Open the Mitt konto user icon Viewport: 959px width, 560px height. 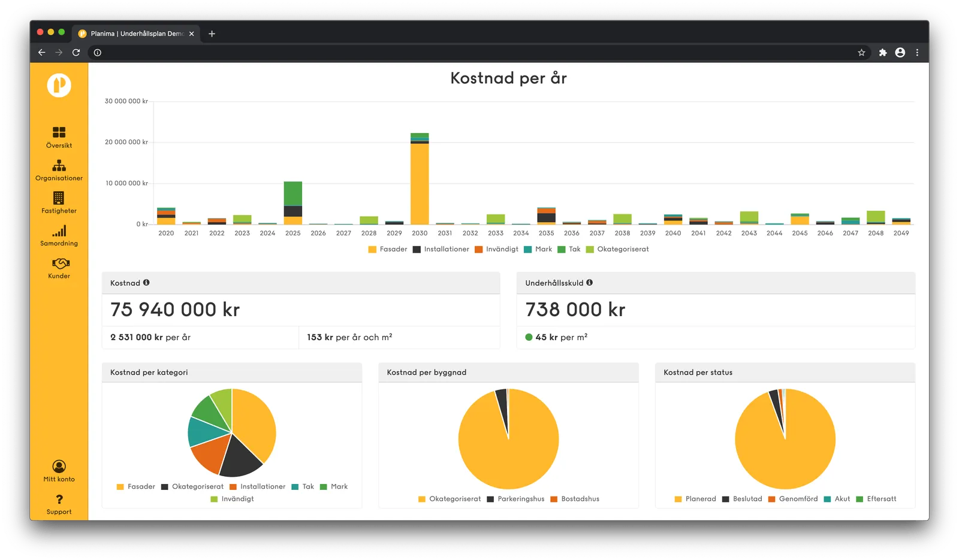click(59, 466)
